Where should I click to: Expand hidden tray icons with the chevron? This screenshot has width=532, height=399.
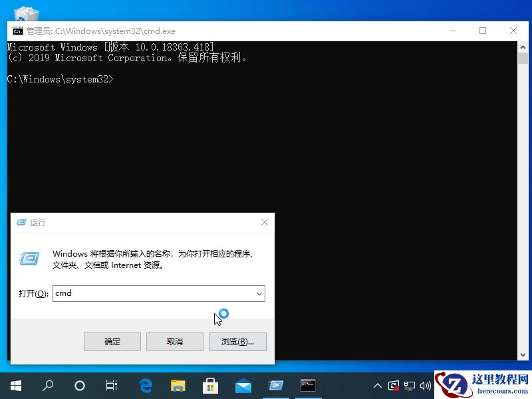click(x=376, y=386)
